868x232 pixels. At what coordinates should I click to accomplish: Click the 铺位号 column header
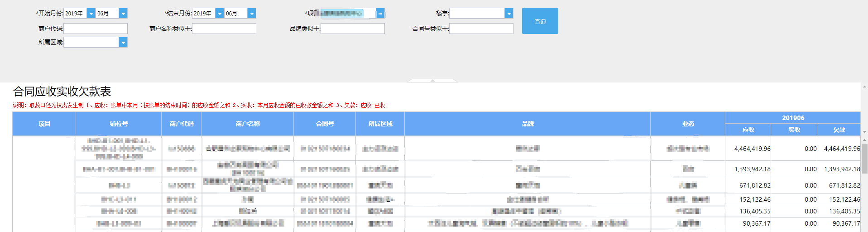(x=119, y=124)
